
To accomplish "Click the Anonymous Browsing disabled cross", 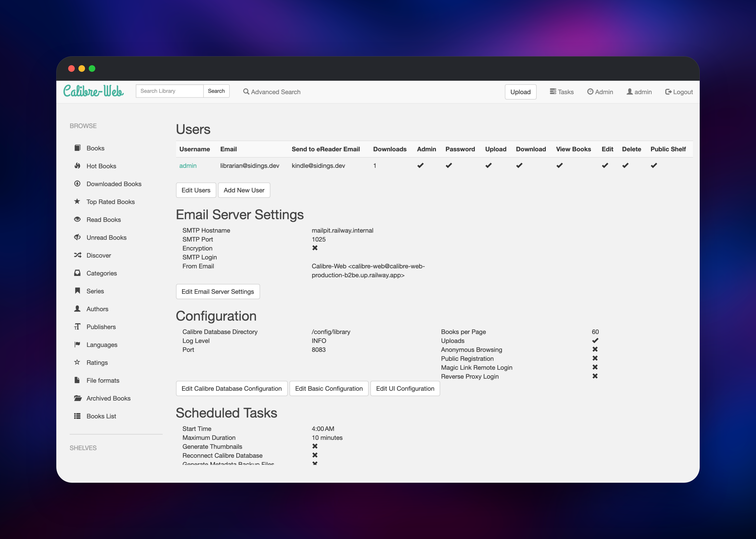I will click(595, 349).
